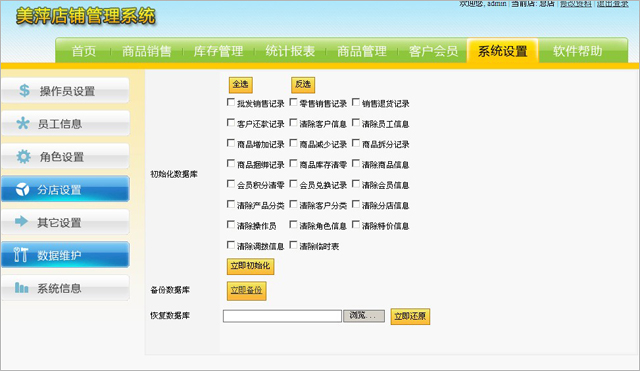
Task: Check the 清除产品分类 checkbox
Action: coord(231,204)
